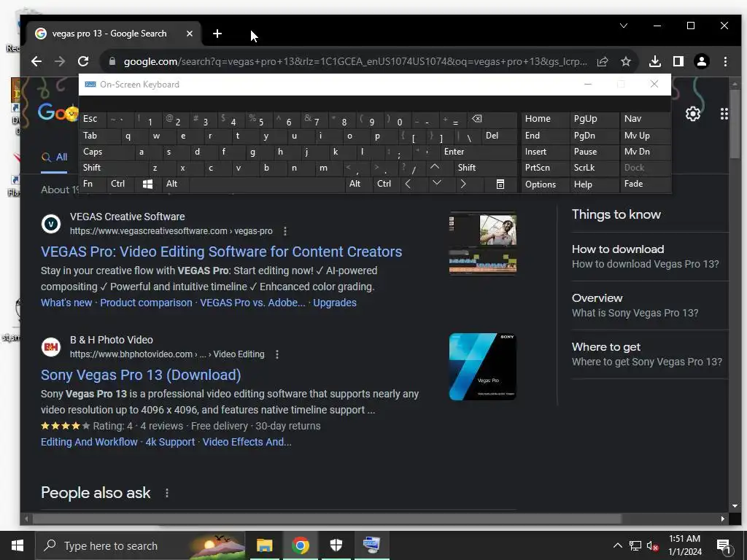
Task: Open Upgrades sitelink
Action: [335, 303]
